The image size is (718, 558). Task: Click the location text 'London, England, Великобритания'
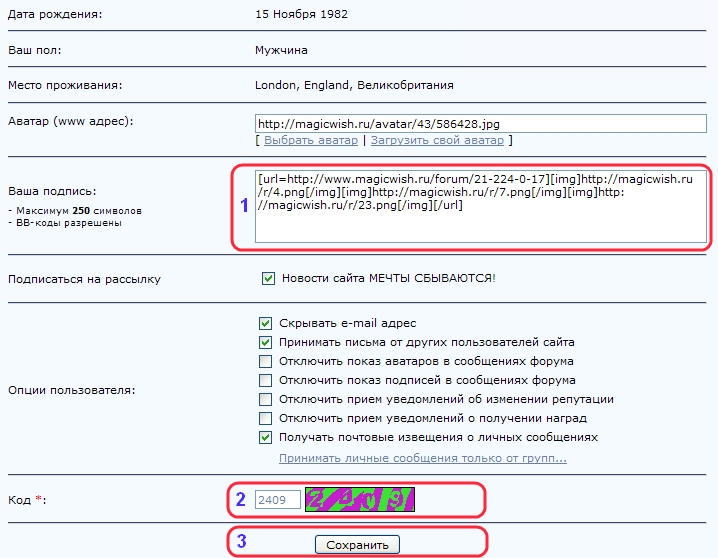coord(354,85)
